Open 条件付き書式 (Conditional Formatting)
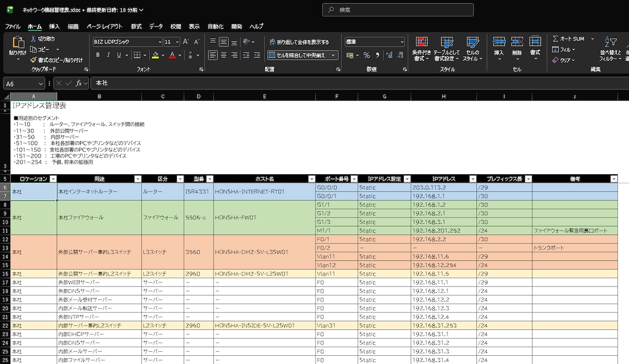 pos(421,49)
